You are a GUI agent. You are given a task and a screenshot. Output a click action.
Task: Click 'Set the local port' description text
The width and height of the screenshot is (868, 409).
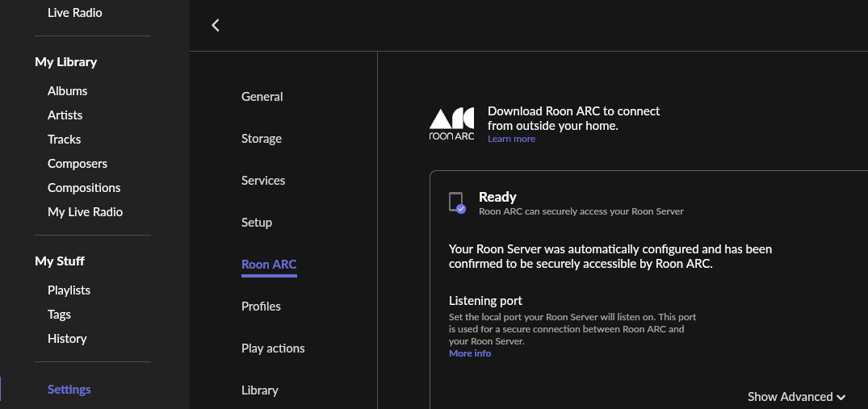[572, 329]
